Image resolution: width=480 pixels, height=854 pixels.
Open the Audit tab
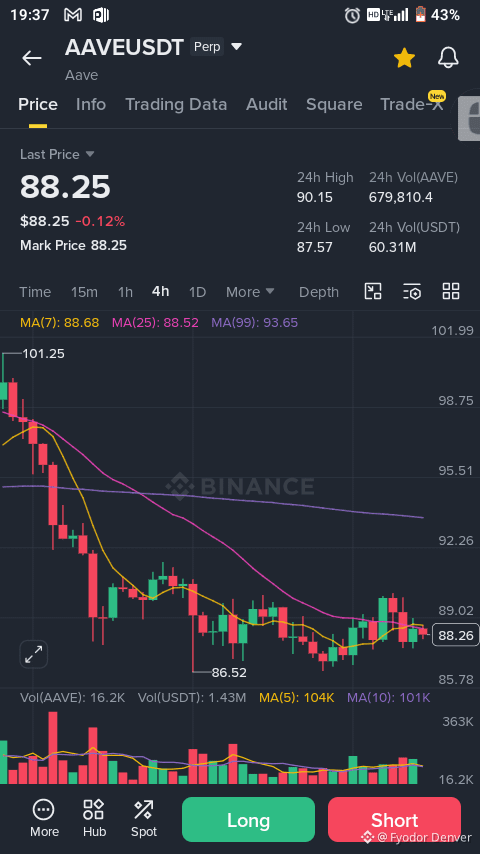click(x=266, y=105)
